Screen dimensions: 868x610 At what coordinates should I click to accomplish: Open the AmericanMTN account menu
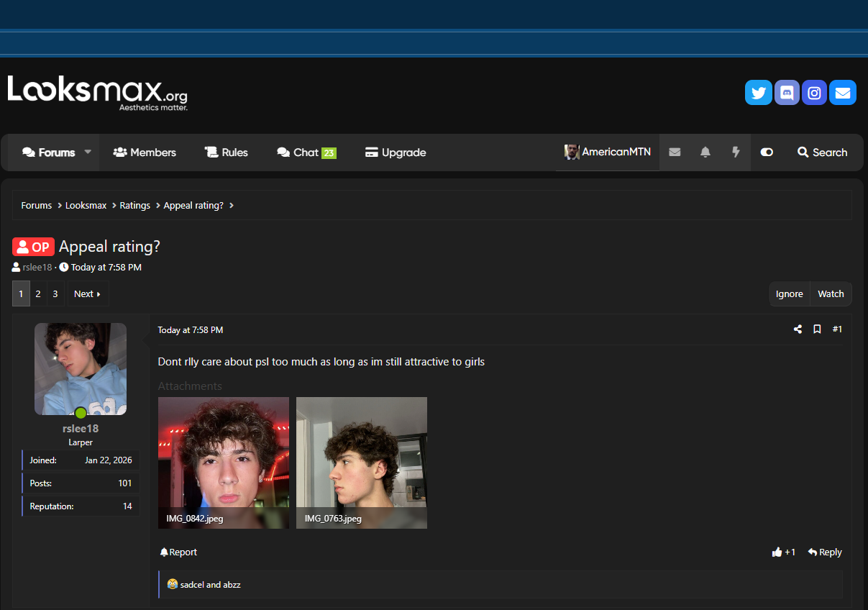(608, 152)
